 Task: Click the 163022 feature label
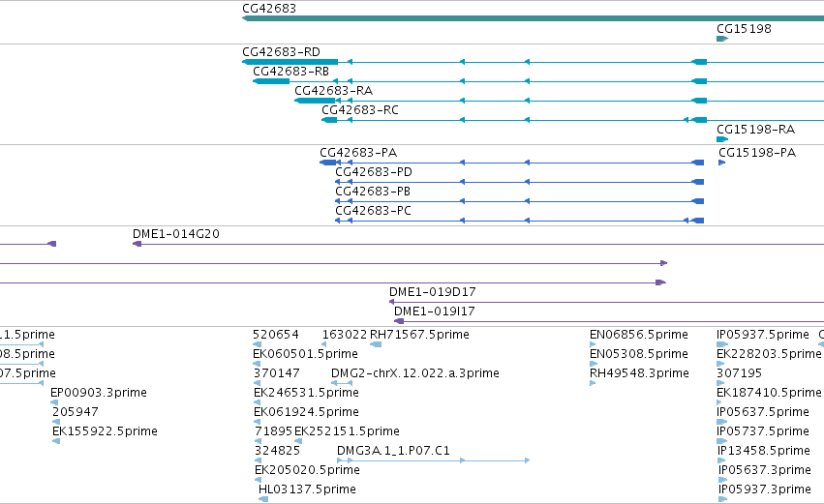click(x=345, y=335)
